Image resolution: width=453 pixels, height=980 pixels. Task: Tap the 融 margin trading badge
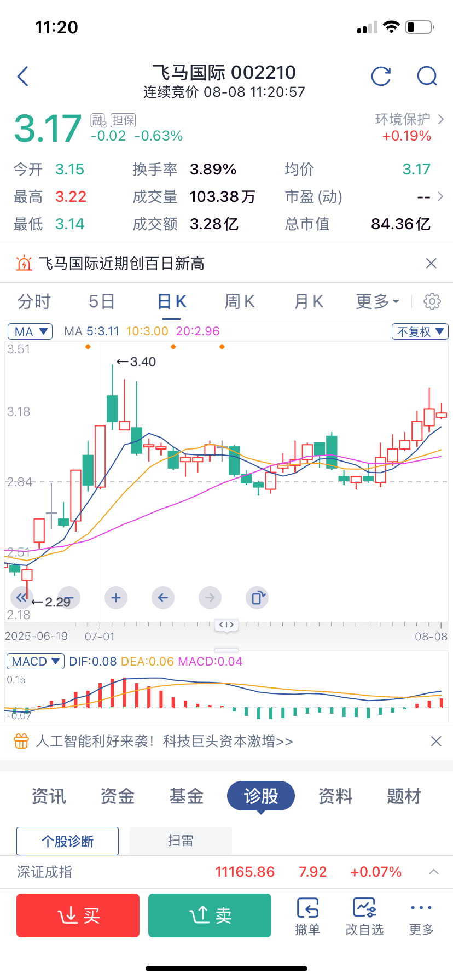98,120
